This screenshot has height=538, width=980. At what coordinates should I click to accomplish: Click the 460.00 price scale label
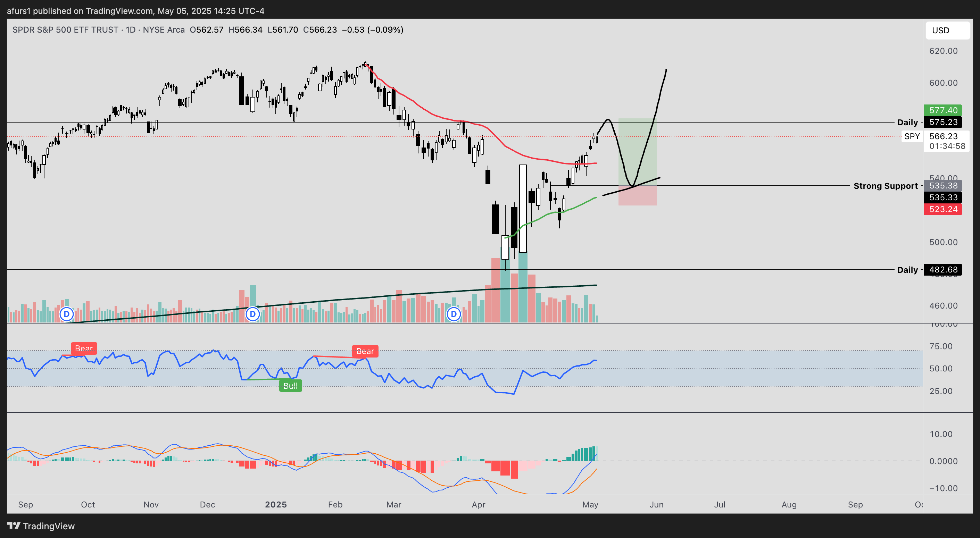click(943, 306)
